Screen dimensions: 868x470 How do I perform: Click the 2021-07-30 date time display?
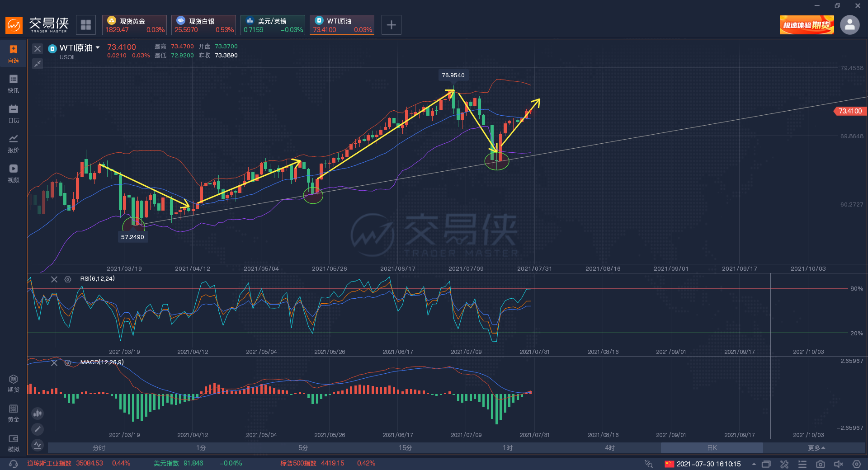point(708,464)
